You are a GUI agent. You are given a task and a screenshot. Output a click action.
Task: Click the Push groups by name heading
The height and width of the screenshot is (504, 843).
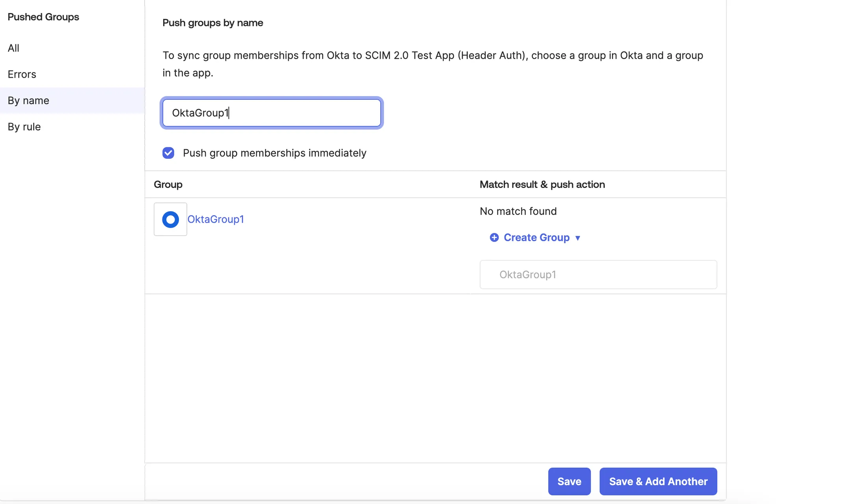tap(212, 23)
